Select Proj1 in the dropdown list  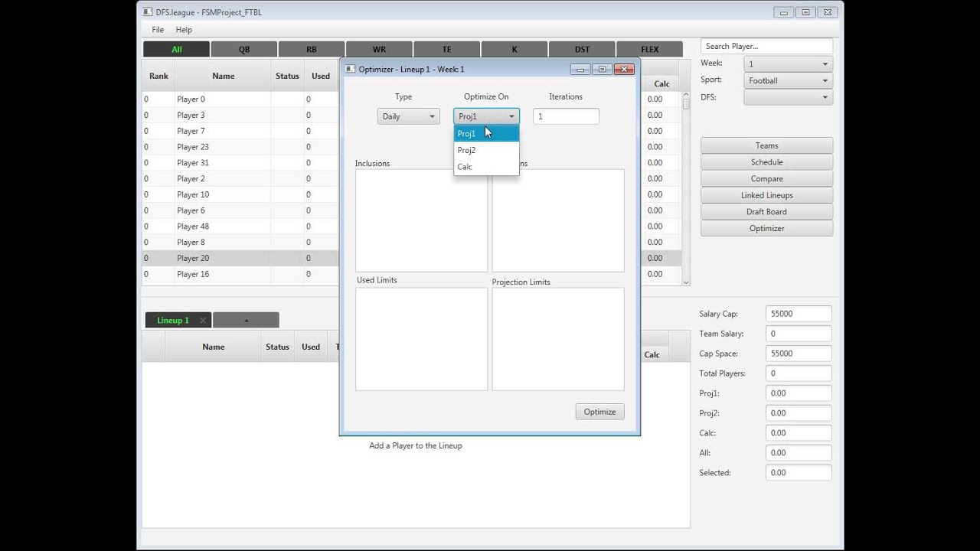click(486, 134)
